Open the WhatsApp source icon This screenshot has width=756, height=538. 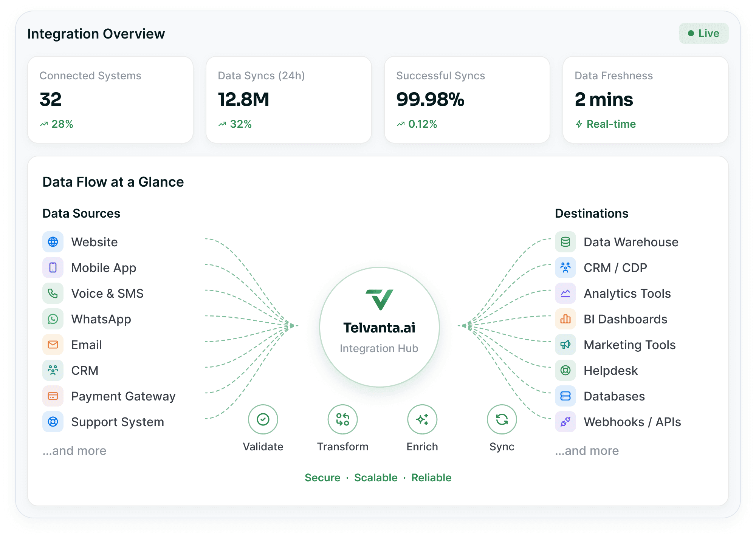53,319
